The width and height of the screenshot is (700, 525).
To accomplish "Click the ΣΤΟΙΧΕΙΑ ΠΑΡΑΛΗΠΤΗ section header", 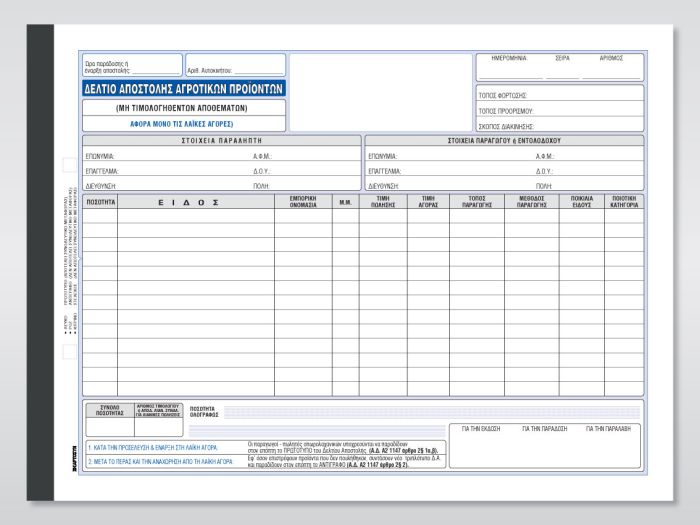I will pos(221,141).
